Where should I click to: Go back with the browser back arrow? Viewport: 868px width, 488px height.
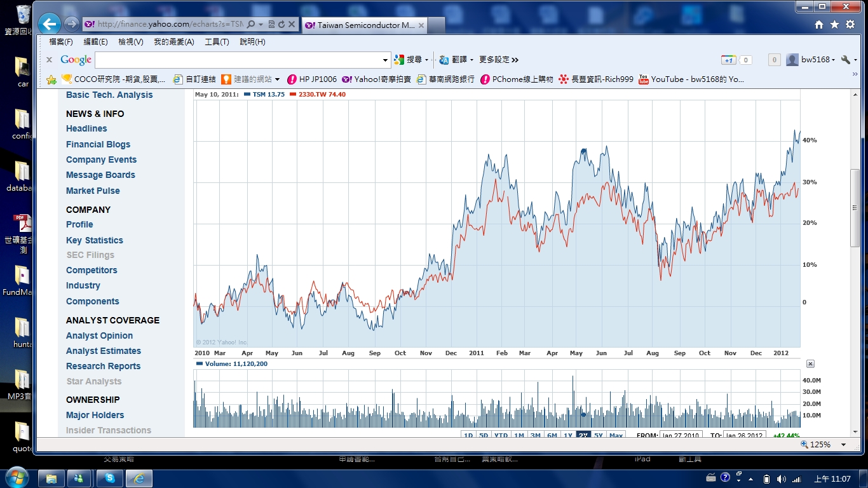click(49, 24)
